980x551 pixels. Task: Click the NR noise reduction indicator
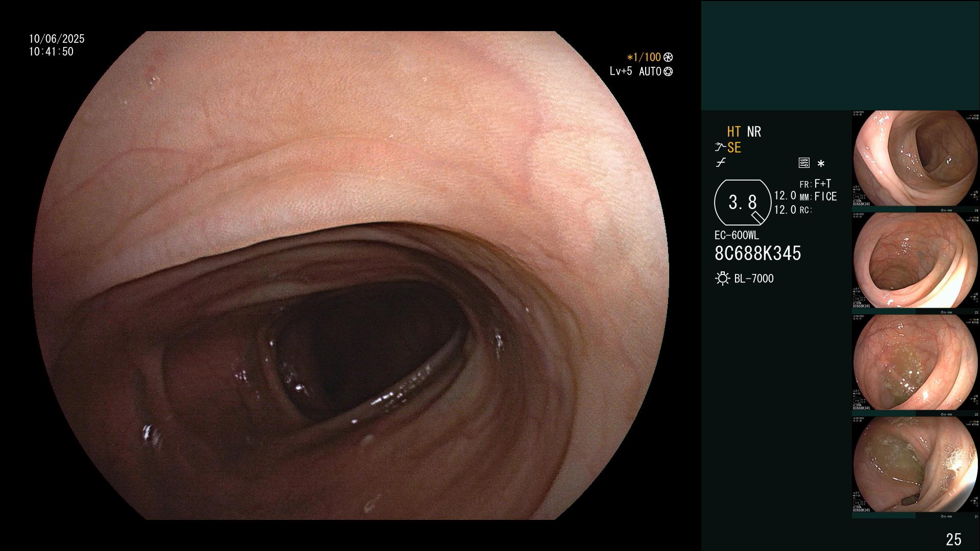(754, 132)
